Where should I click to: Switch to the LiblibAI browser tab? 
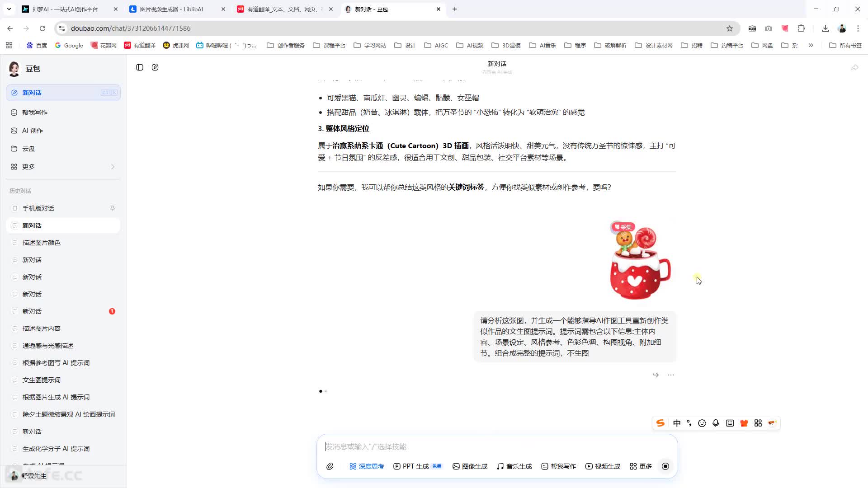pos(172,9)
